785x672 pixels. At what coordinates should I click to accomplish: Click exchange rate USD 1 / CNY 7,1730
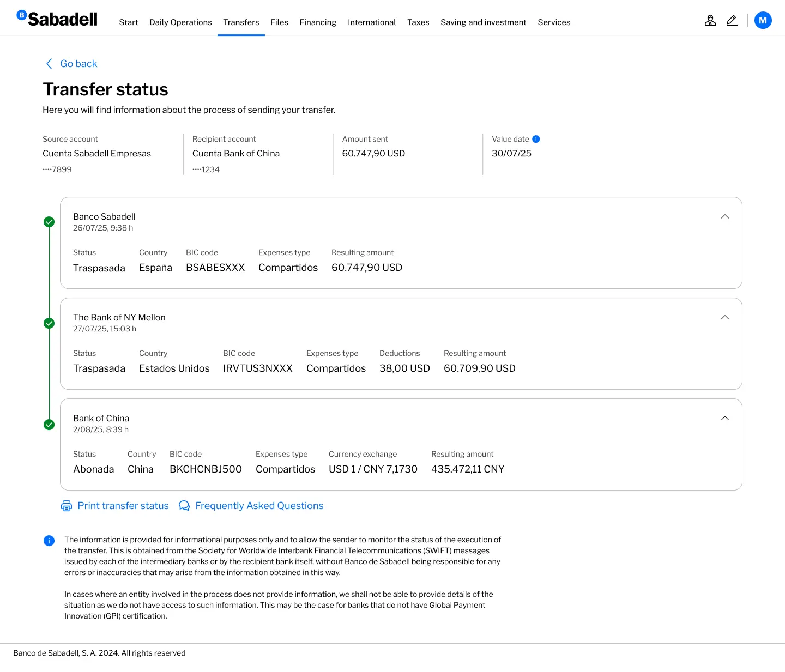click(x=373, y=469)
